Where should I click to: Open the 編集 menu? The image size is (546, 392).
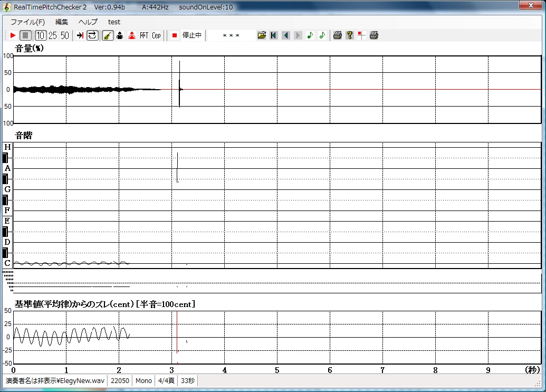(62, 22)
